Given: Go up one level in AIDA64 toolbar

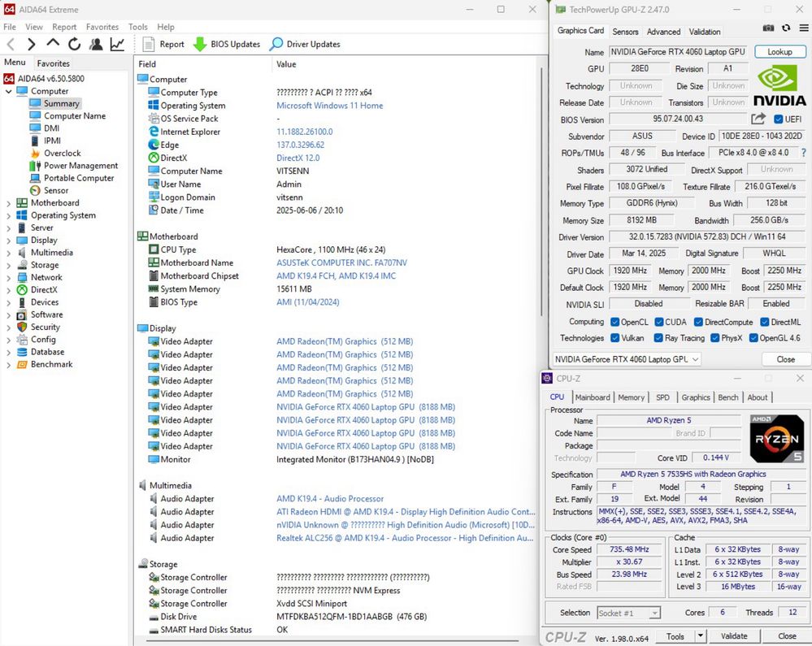Looking at the screenshot, I should tap(53, 44).
